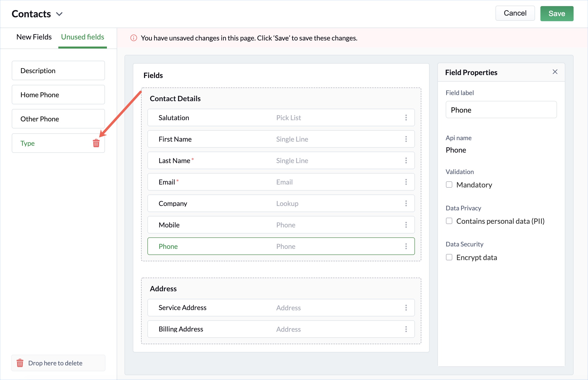
Task: Open the Billing Address options menu
Action: click(406, 329)
